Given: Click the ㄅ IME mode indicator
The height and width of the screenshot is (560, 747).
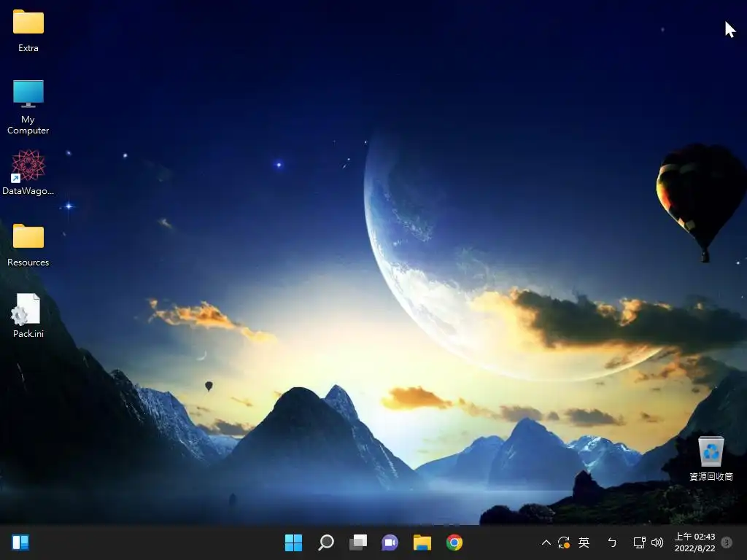Looking at the screenshot, I should [612, 542].
